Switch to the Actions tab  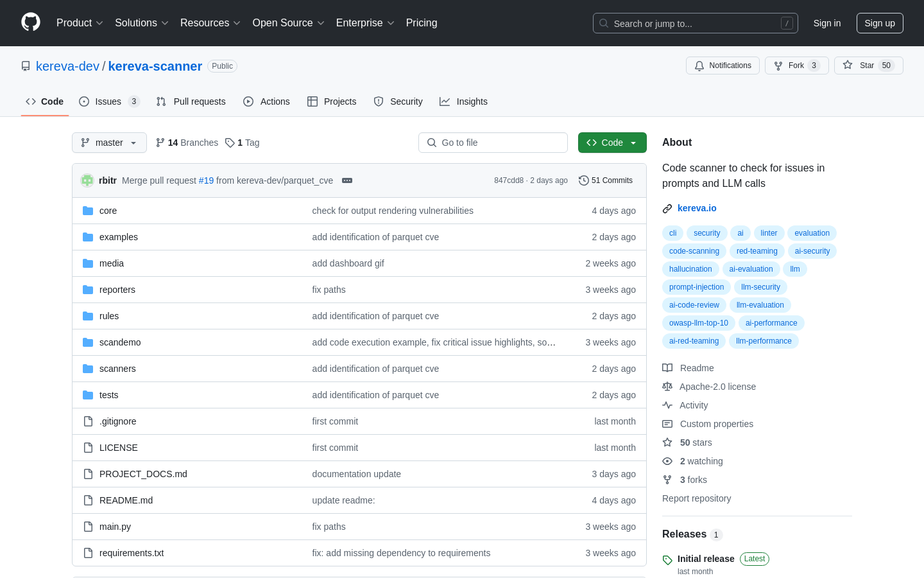click(x=266, y=101)
